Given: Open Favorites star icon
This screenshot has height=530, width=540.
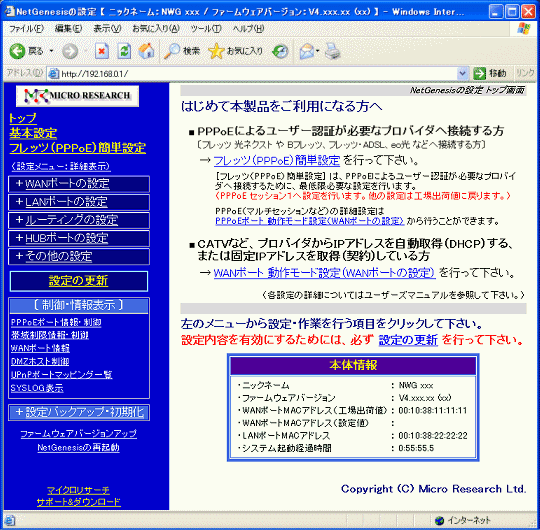Looking at the screenshot, I should pos(216,51).
